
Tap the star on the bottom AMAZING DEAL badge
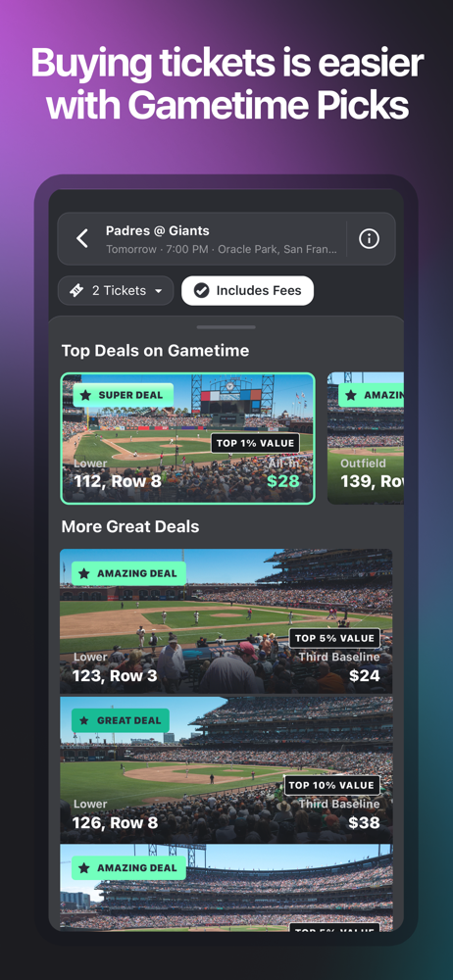[x=84, y=867]
